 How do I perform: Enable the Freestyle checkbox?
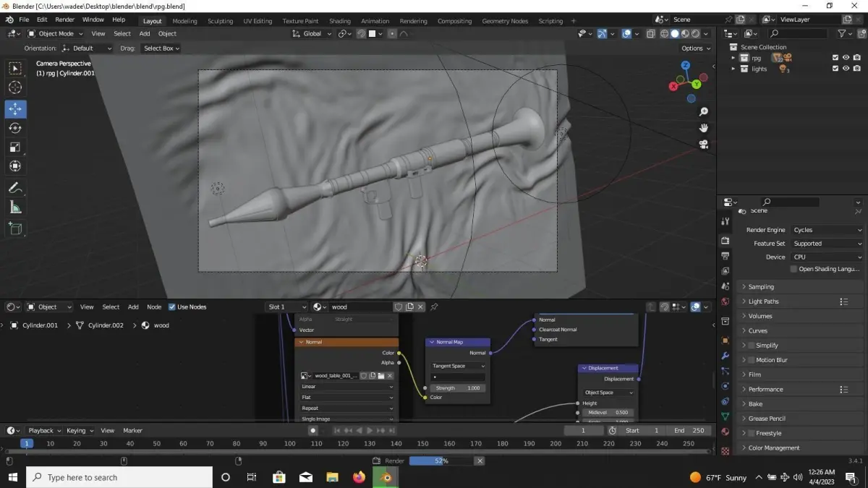[x=751, y=433]
